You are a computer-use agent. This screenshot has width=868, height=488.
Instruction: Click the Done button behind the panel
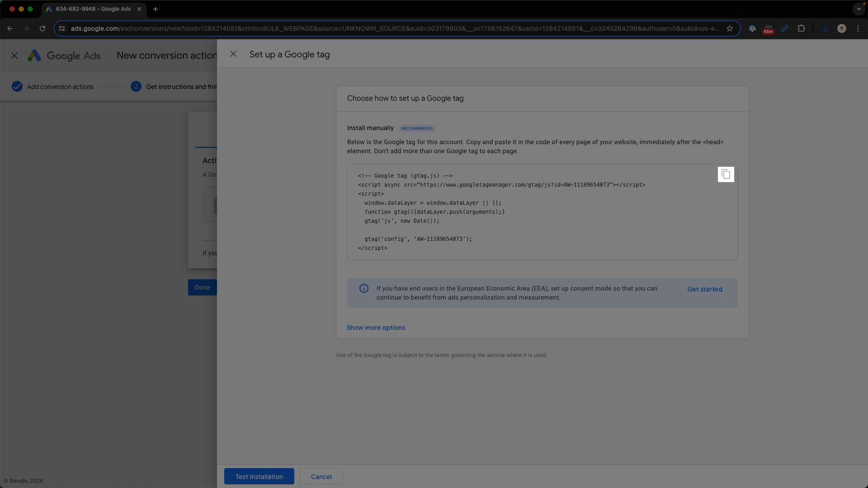click(x=203, y=287)
